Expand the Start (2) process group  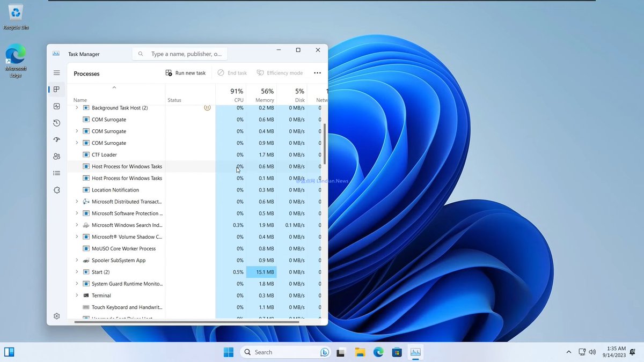[77, 272]
